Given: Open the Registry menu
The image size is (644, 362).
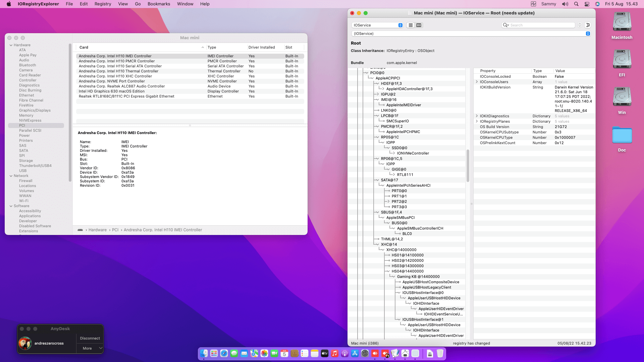Looking at the screenshot, I should coord(103,4).
